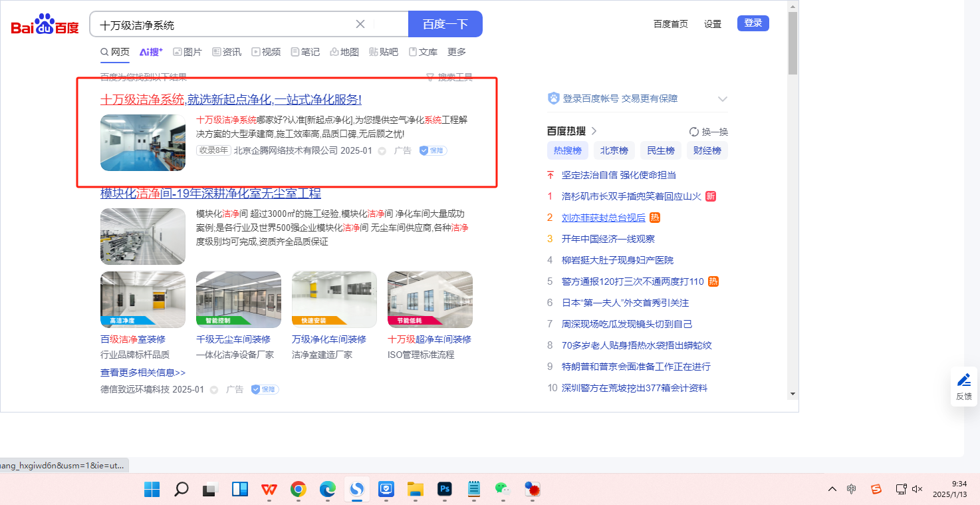Switch to Photoshop in the taskbar
Image resolution: width=980 pixels, height=505 pixels.
point(445,490)
